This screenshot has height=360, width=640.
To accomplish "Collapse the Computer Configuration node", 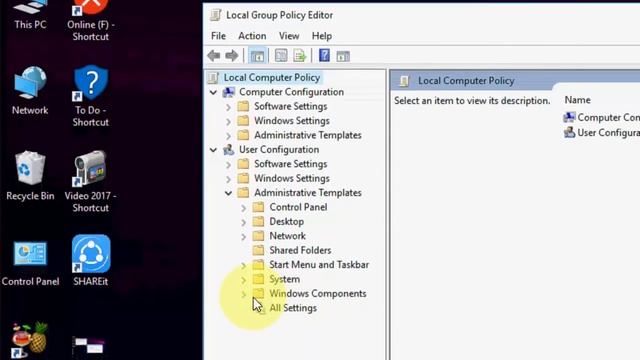I will [x=213, y=92].
